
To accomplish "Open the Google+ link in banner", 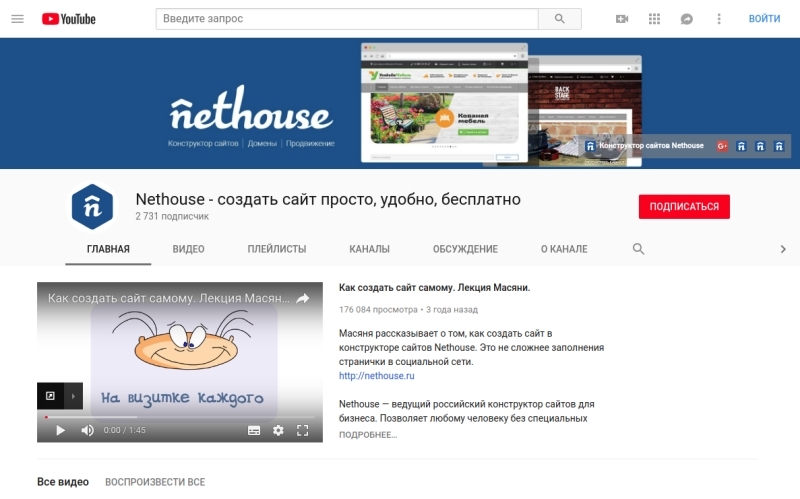I will [722, 146].
